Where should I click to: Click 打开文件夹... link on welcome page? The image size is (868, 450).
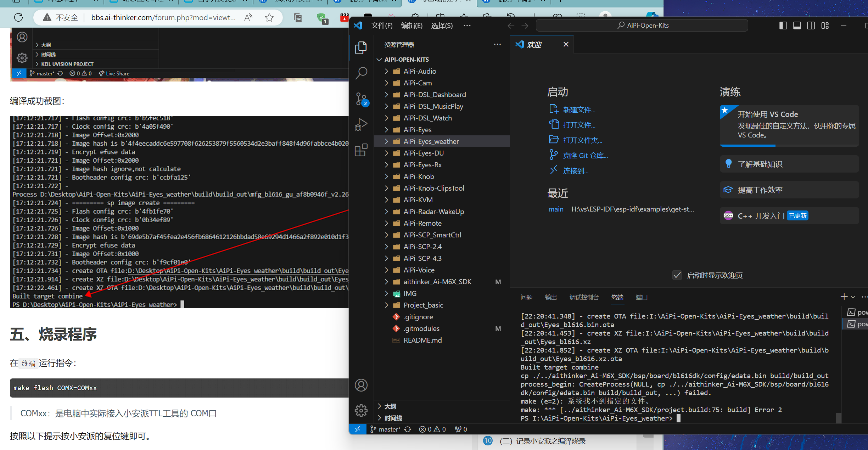583,140
